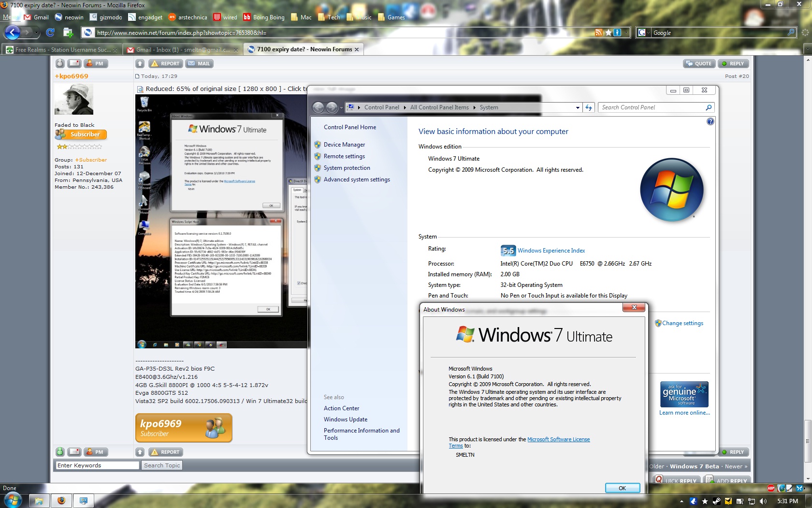Click the Windows Start orb
Viewport: 812px width, 508px height.
(x=12, y=500)
